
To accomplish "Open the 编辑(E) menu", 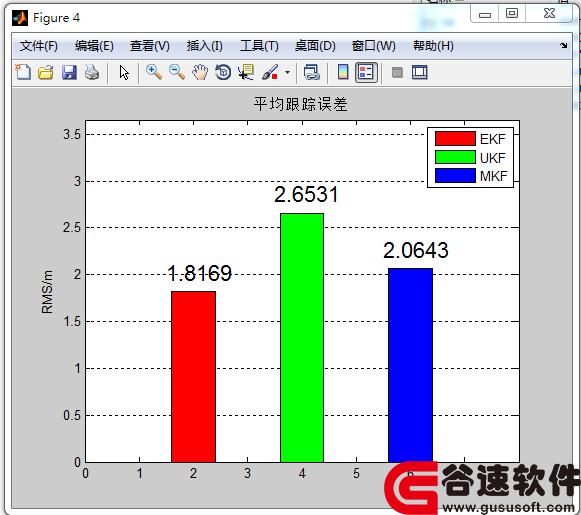I will 94,46.
